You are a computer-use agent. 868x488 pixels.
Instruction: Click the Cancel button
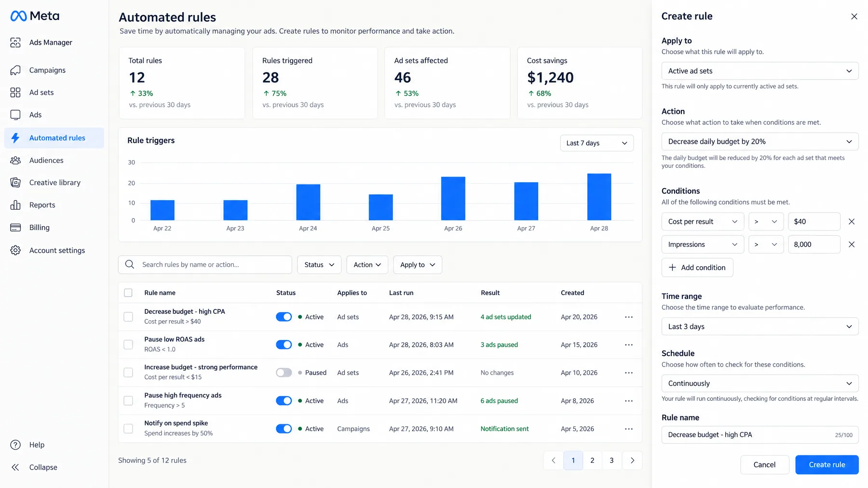[x=765, y=465]
